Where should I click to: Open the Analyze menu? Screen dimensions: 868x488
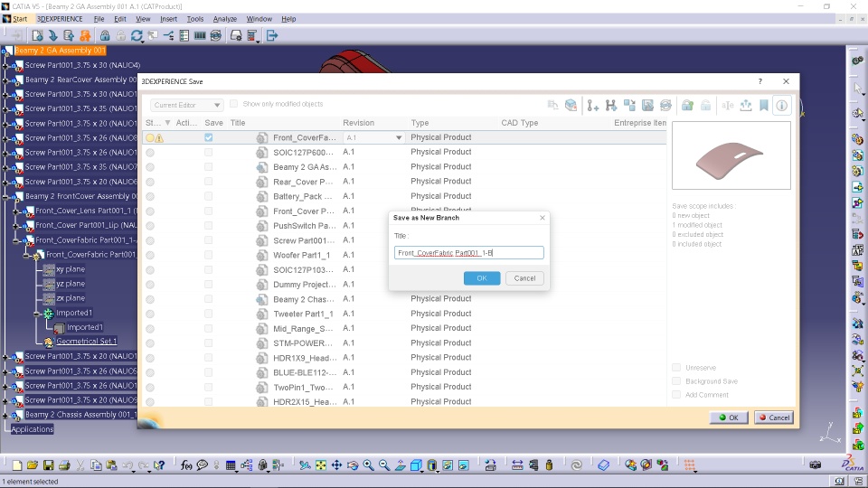click(x=225, y=19)
